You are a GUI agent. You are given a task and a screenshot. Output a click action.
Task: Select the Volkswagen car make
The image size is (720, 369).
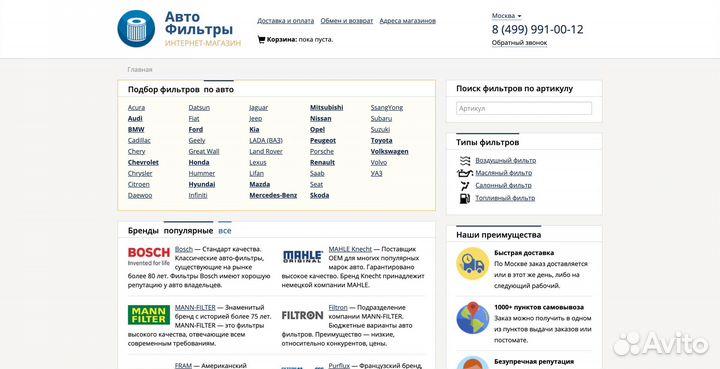click(x=389, y=151)
